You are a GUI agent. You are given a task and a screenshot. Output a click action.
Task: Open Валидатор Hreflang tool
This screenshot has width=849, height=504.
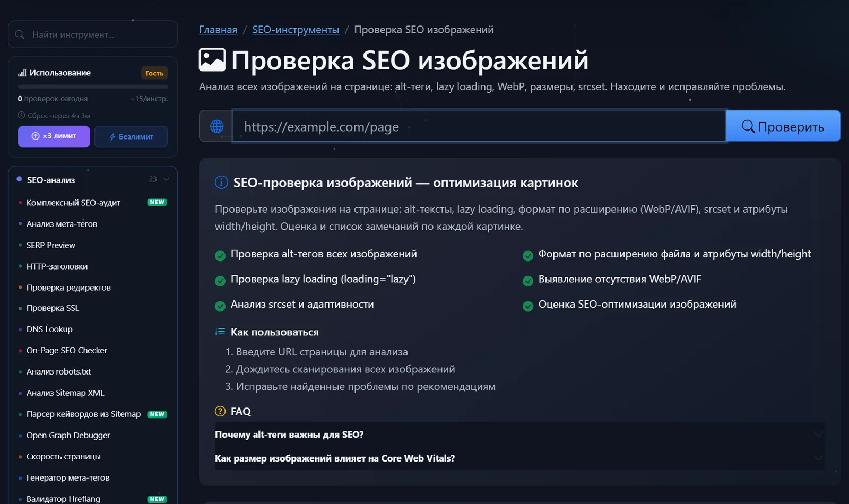pyautogui.click(x=63, y=499)
